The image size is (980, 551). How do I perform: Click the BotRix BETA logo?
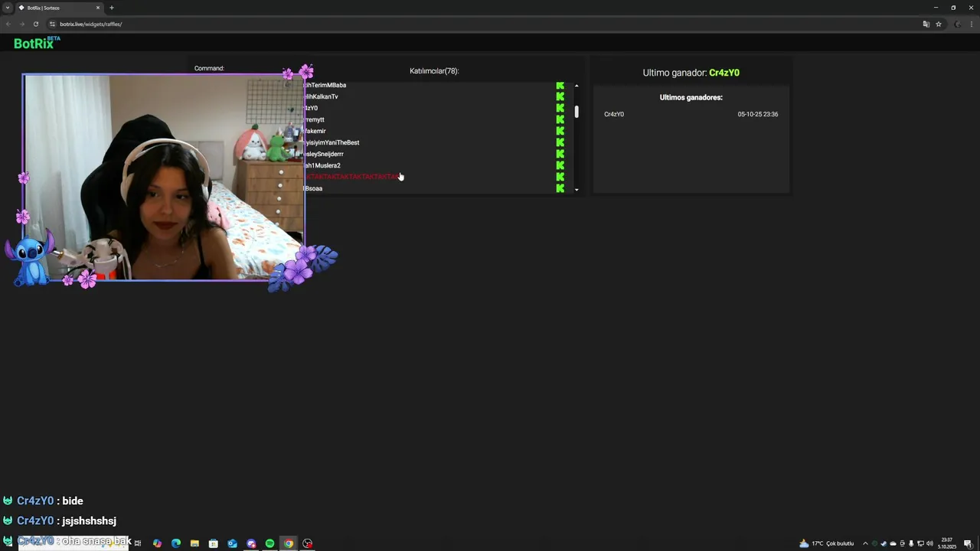[x=37, y=43]
